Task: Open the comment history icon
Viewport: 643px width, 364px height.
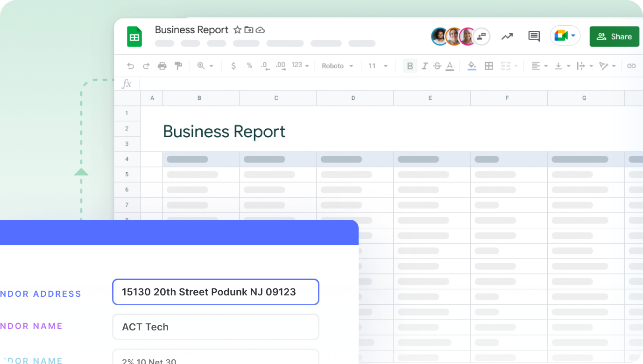Action: 534,36
